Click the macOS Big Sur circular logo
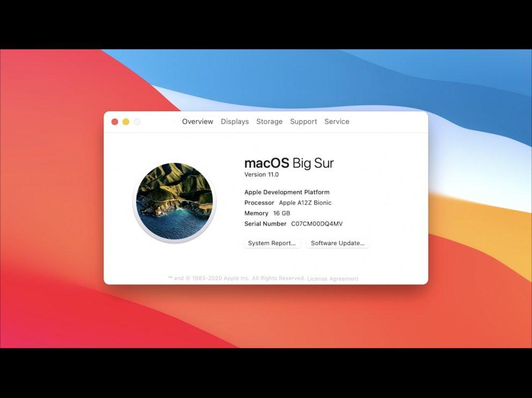 (174, 201)
